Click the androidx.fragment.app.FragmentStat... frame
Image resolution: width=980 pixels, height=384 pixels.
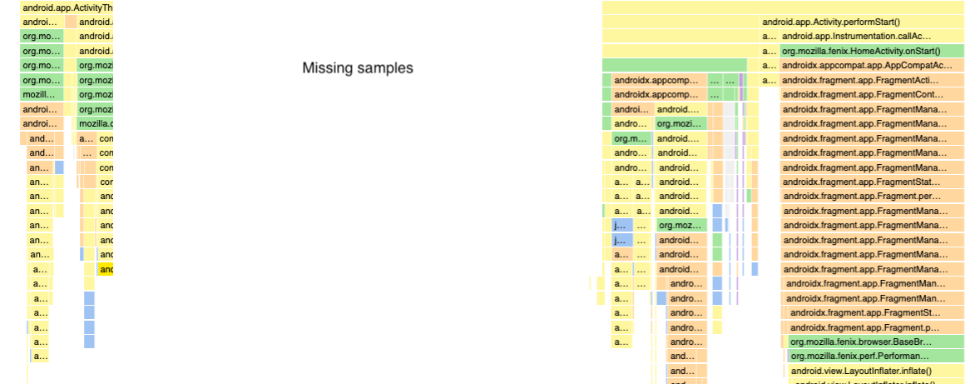point(873,182)
